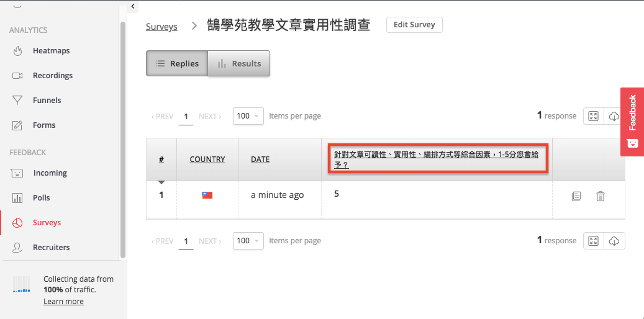
Task: View details of response 1
Action: (x=576, y=196)
